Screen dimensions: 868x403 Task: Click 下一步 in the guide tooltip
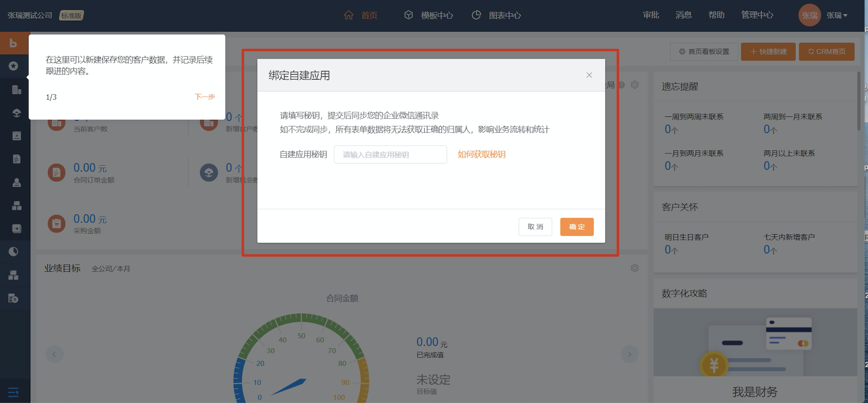pos(205,97)
